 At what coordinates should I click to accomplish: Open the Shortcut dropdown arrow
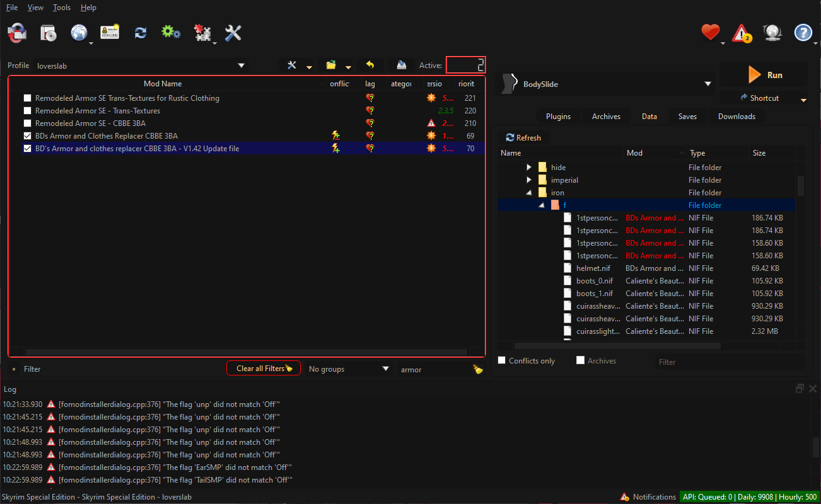[x=803, y=100]
